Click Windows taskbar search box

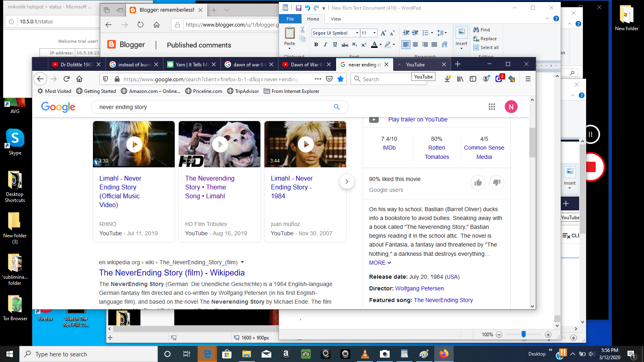click(x=89, y=354)
